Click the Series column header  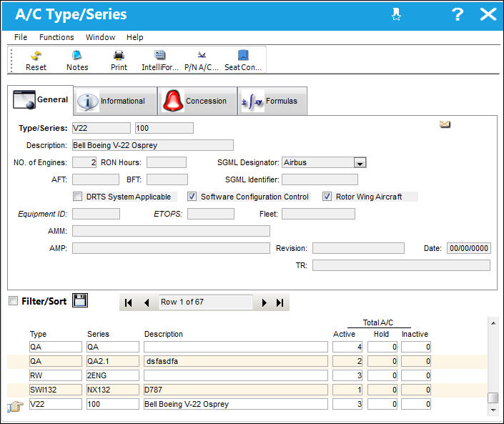[x=98, y=334]
